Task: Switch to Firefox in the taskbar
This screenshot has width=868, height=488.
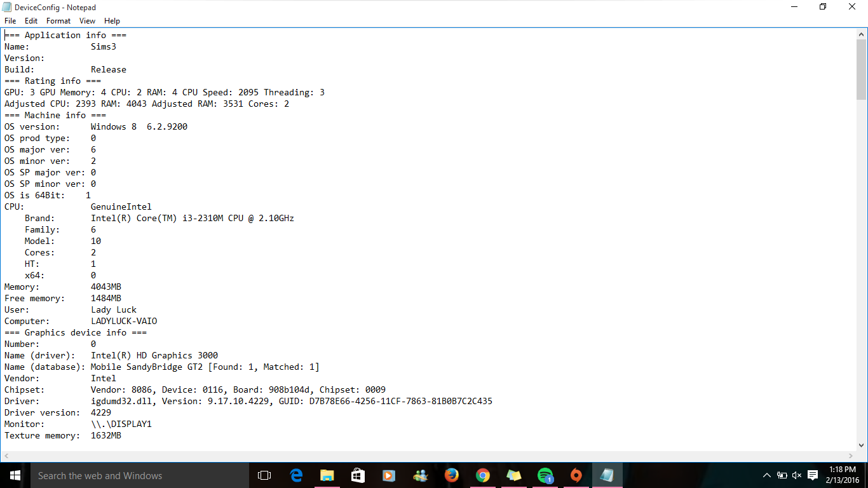Action: 452,475
